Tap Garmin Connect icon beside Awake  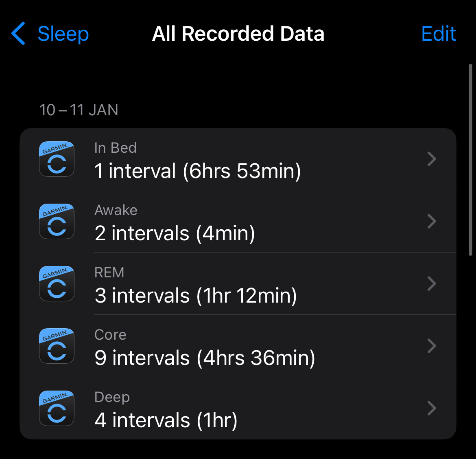57,221
